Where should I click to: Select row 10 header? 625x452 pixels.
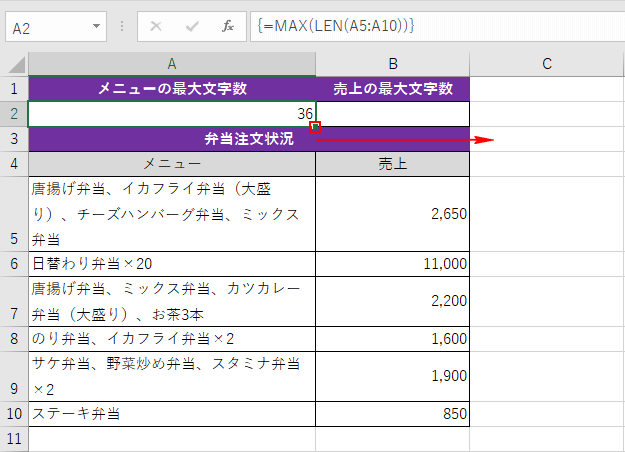click(14, 414)
